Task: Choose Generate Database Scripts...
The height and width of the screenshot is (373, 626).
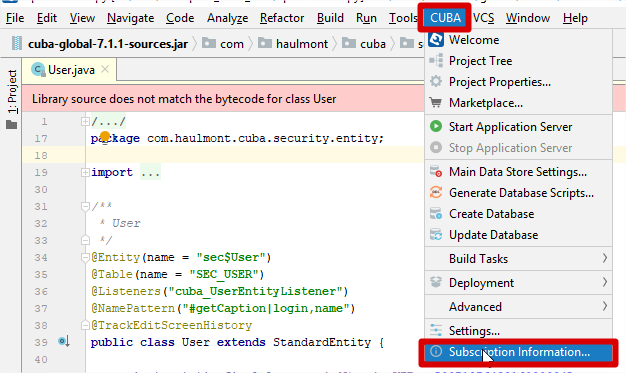Action: click(x=518, y=193)
